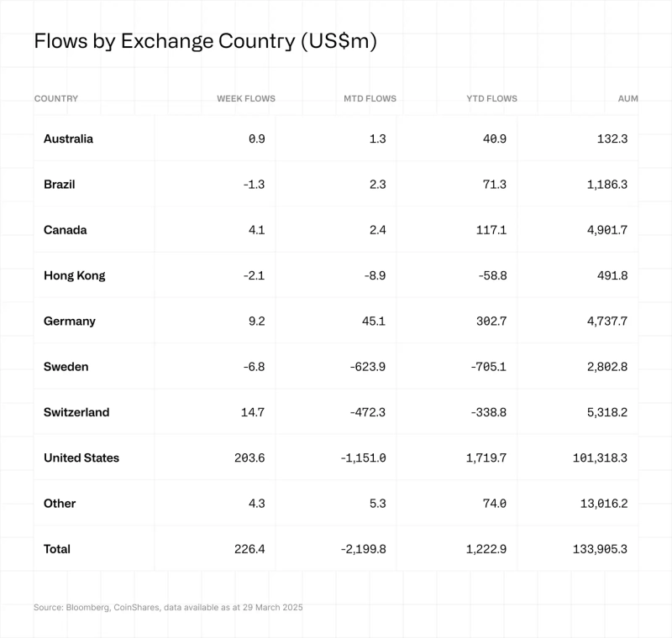672x638 pixels.
Task: Click the Sweden row label
Action: tap(66, 366)
